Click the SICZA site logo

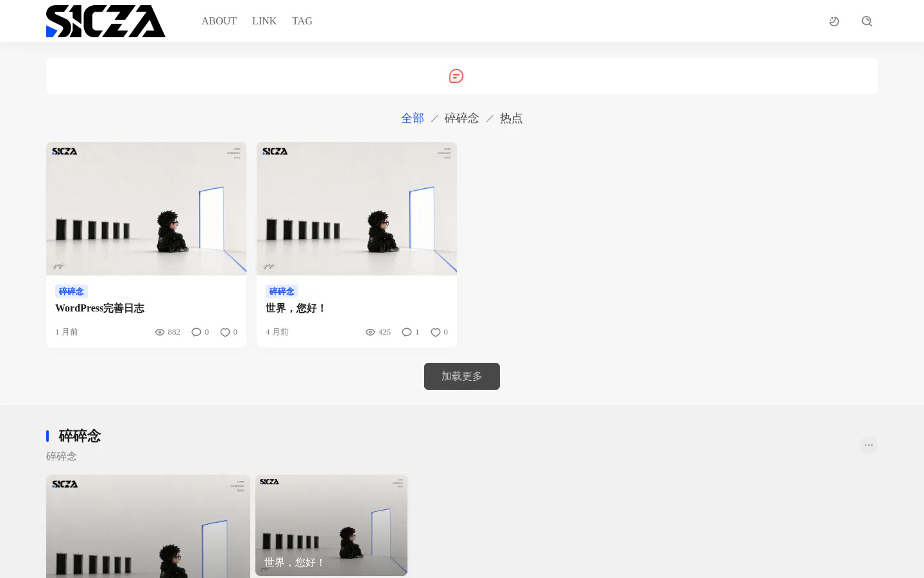coord(106,21)
